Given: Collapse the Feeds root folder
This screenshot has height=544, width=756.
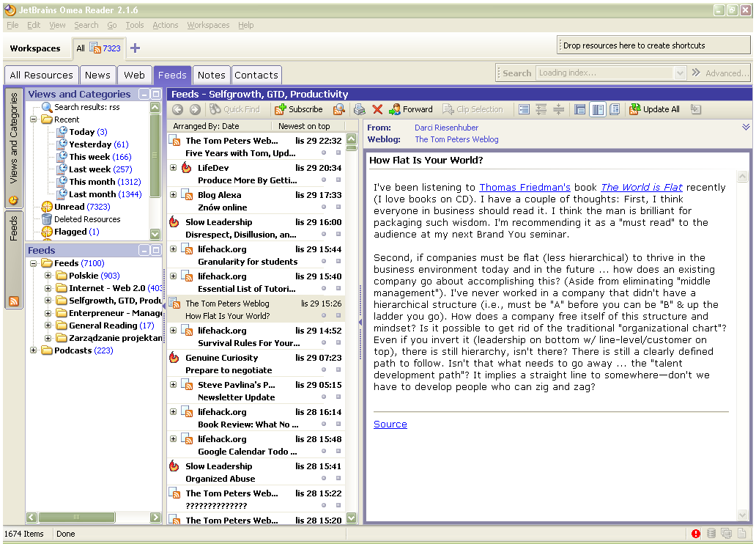Looking at the screenshot, I should coord(33,263).
